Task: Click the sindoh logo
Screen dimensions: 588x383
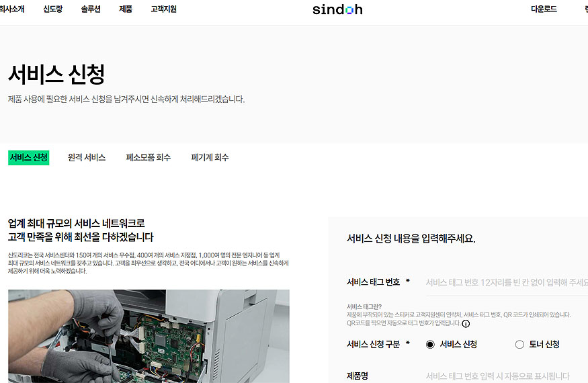Action: click(x=337, y=9)
